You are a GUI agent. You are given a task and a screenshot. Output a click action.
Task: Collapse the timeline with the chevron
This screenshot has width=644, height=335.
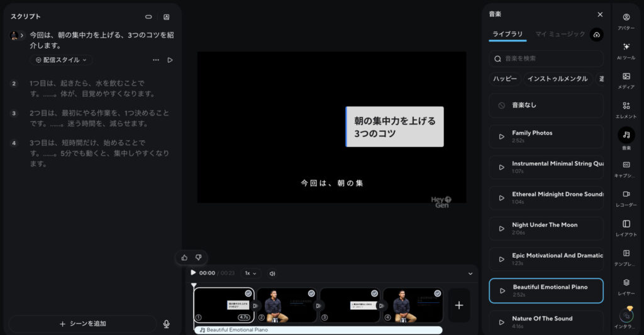point(470,273)
